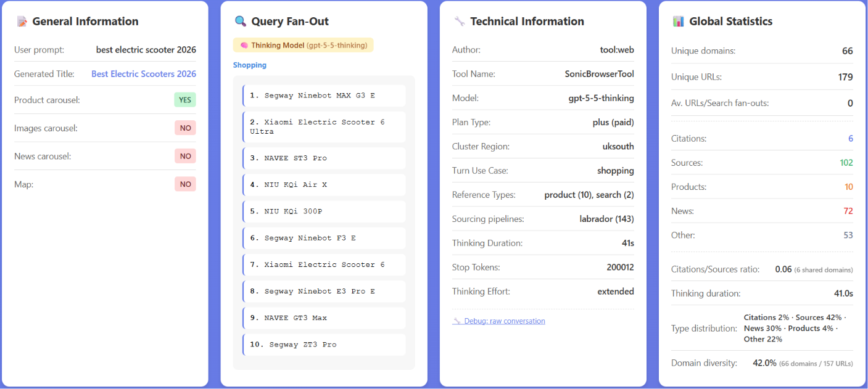Click the NO badge for Map

(x=185, y=184)
